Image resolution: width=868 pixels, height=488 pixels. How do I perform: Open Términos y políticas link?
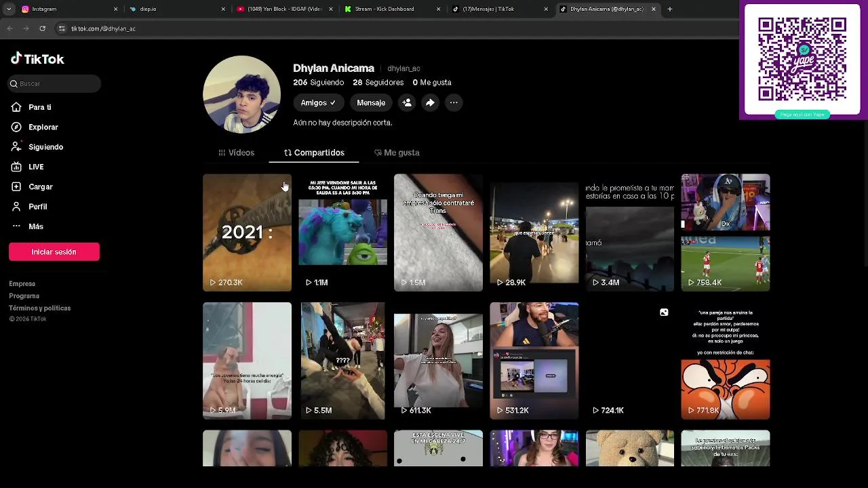[40, 308]
